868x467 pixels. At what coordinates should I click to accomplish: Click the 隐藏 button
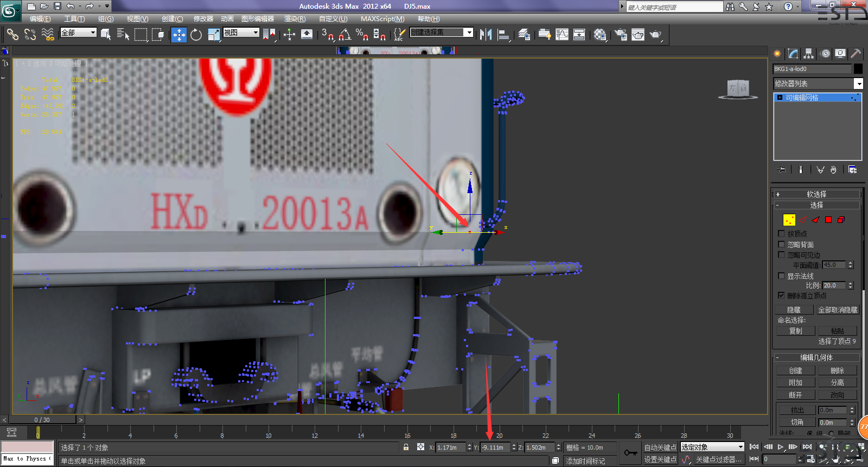(794, 310)
